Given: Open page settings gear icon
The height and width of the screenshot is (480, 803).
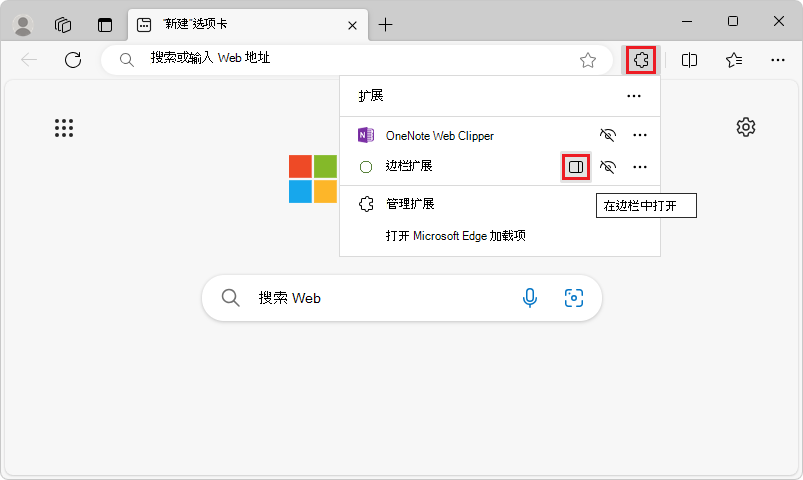Looking at the screenshot, I should click(x=746, y=127).
